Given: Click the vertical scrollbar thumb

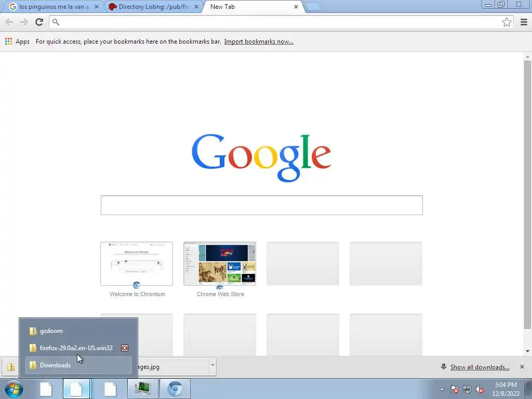Looking at the screenshot, I should [527, 195].
